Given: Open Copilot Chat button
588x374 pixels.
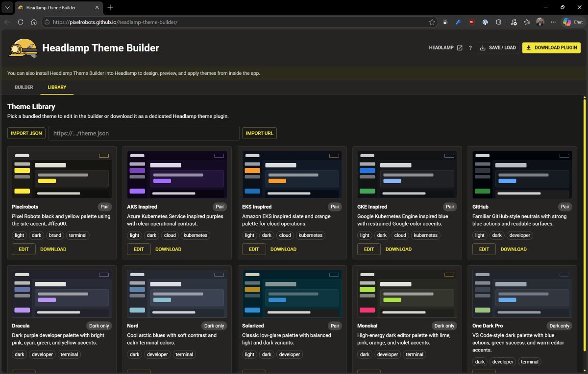Looking at the screenshot, I should (573, 22).
